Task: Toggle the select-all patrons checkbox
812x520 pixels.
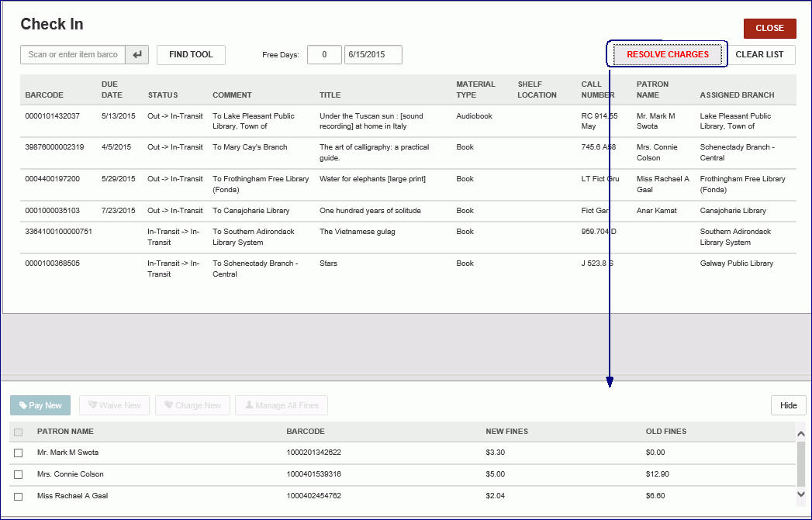Action: coord(19,432)
